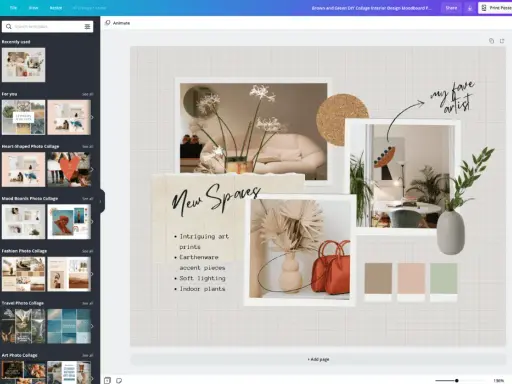Select second Fashion Photo Collage template
The height and width of the screenshot is (384, 512).
pyautogui.click(x=69, y=274)
